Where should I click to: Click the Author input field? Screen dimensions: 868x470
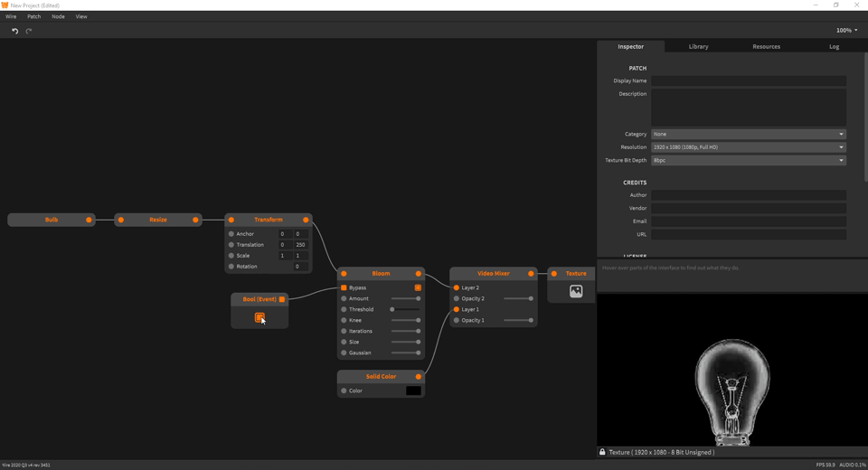click(x=749, y=195)
